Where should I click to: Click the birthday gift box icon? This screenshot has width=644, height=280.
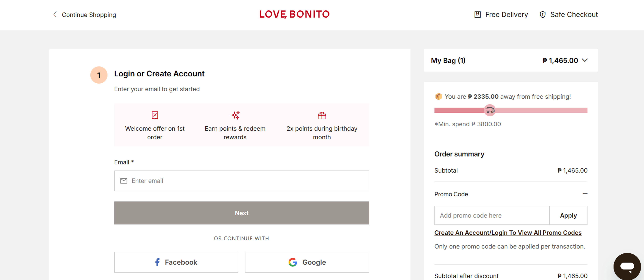click(322, 115)
